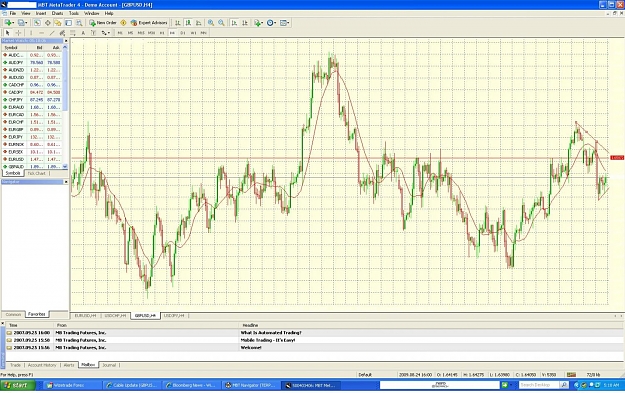Select EURCHF row in Market Watch
This screenshot has height=393, width=625.
click(32, 122)
